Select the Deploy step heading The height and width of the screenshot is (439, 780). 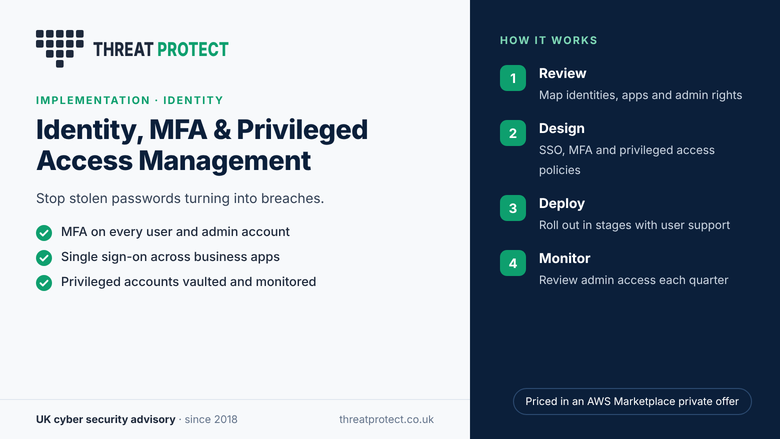(562, 204)
